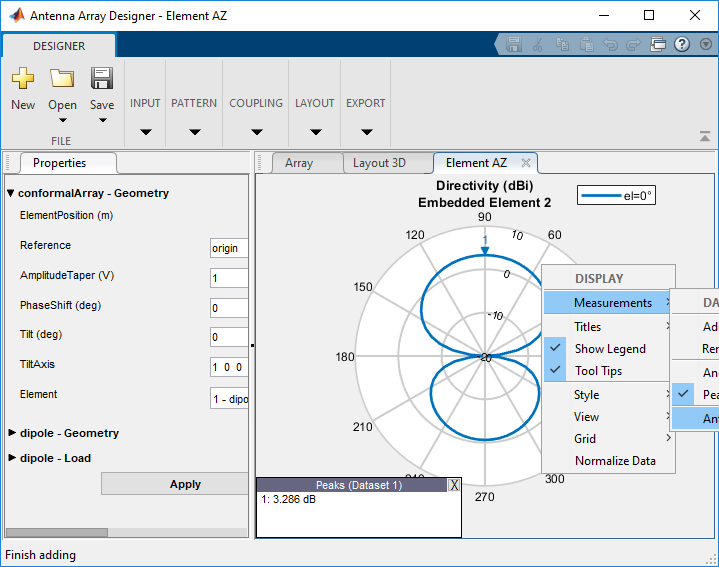Uncheck Tool Tips option
Image resolution: width=719 pixels, height=567 pixels.
(x=597, y=371)
